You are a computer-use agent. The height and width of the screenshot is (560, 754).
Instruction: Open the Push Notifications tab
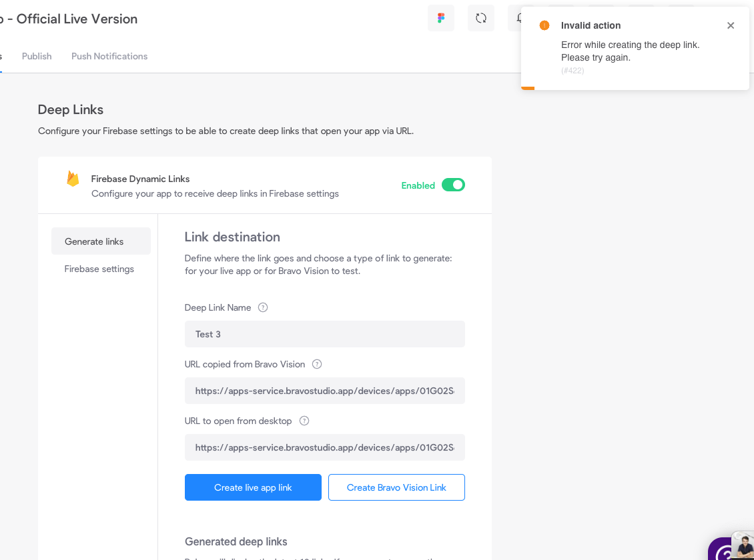click(x=109, y=56)
